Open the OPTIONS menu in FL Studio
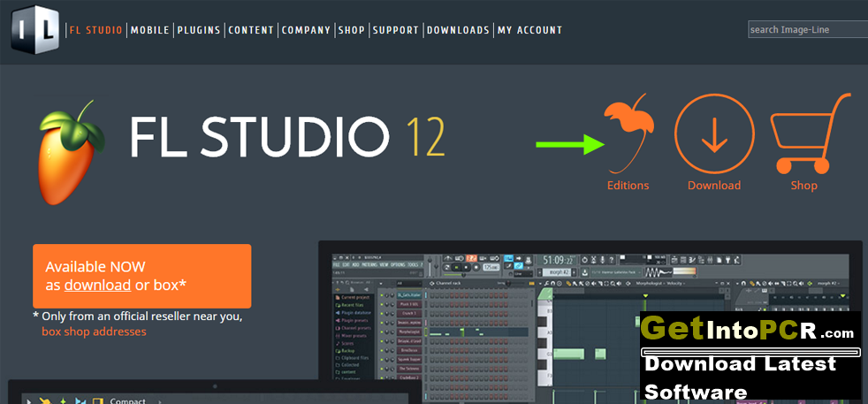 tap(398, 264)
